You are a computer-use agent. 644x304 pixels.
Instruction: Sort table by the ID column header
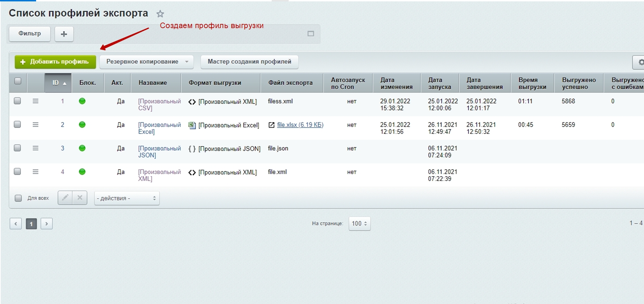tap(58, 83)
